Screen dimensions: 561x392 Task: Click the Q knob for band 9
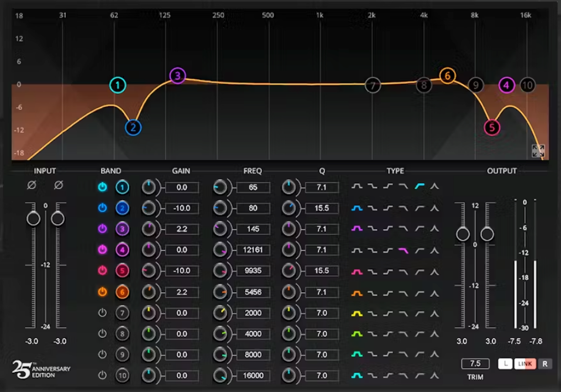click(289, 354)
